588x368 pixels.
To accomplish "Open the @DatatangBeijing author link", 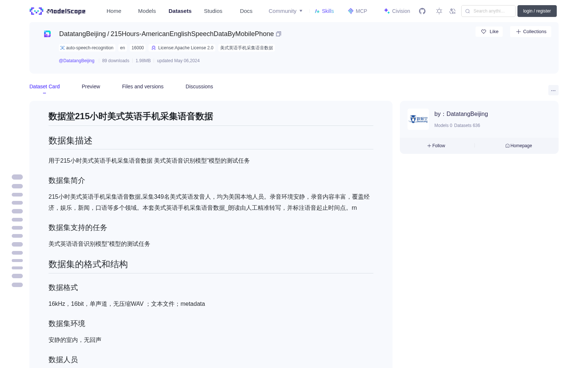I will pyautogui.click(x=76, y=61).
